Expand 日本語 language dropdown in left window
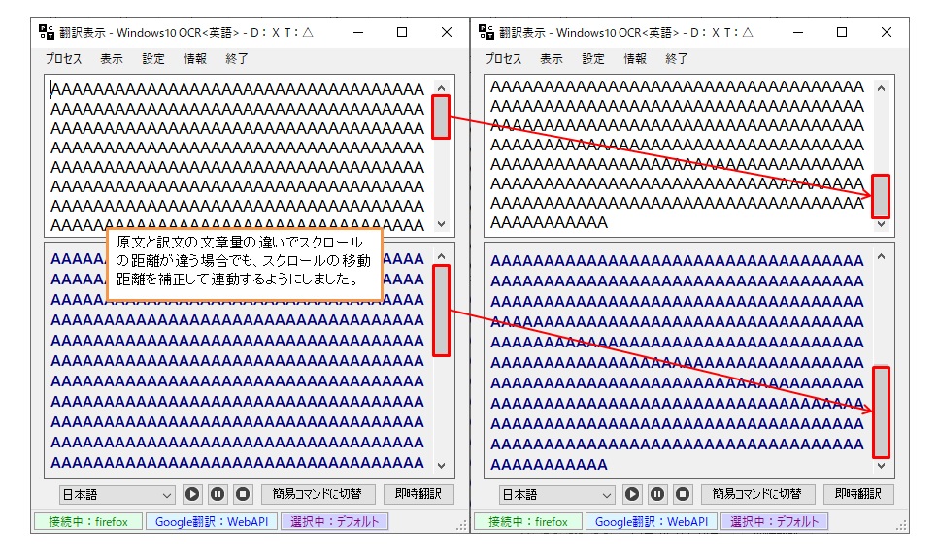Image resolution: width=938 pixels, height=560 pixels. pyautogui.click(x=117, y=495)
